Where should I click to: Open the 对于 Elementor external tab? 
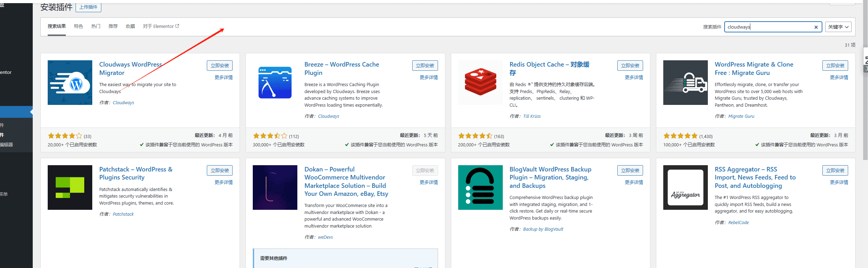(x=161, y=26)
